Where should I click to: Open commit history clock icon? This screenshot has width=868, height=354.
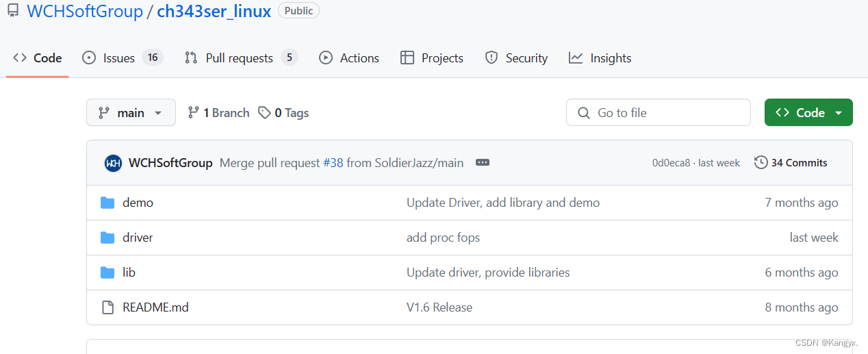click(761, 163)
